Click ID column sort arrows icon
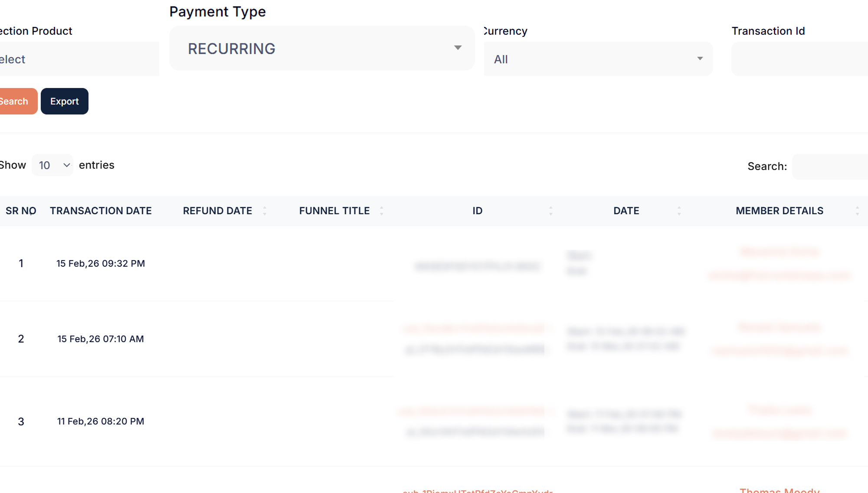 pyautogui.click(x=550, y=211)
